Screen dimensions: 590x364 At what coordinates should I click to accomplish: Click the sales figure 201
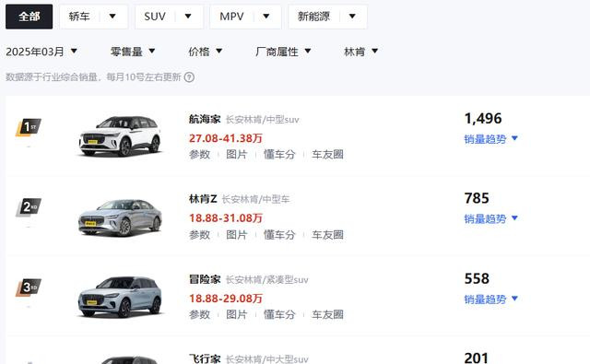(x=477, y=358)
